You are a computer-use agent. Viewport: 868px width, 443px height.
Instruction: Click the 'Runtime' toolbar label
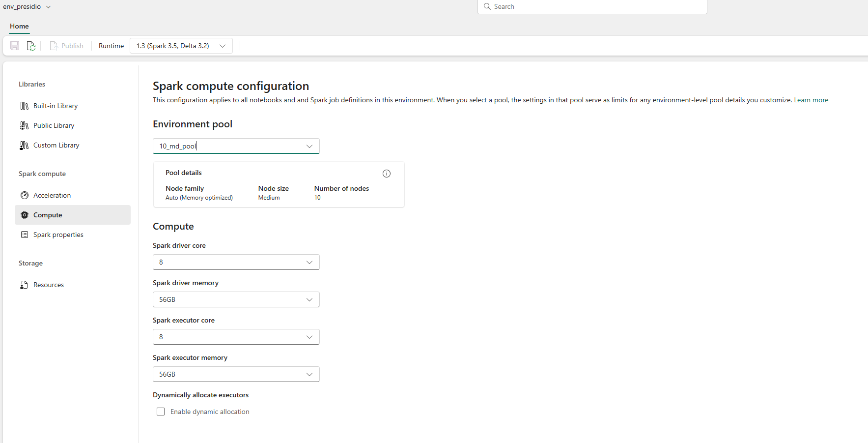coord(111,46)
